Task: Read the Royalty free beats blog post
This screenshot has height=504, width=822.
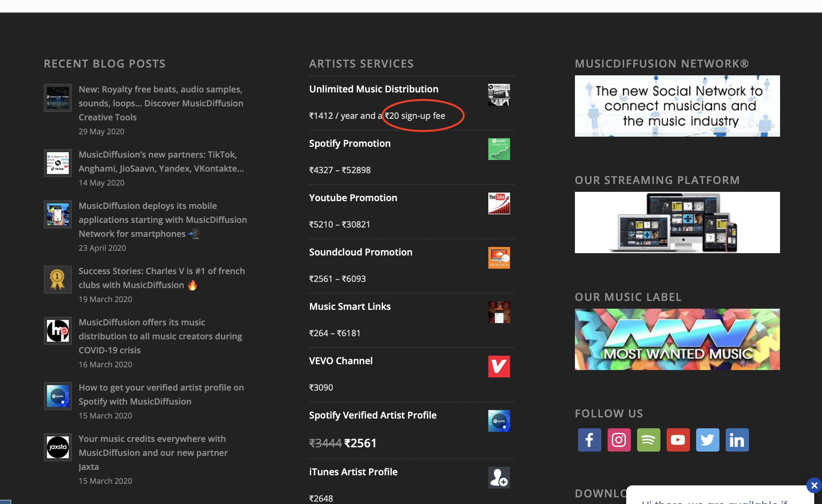Action: click(x=160, y=103)
